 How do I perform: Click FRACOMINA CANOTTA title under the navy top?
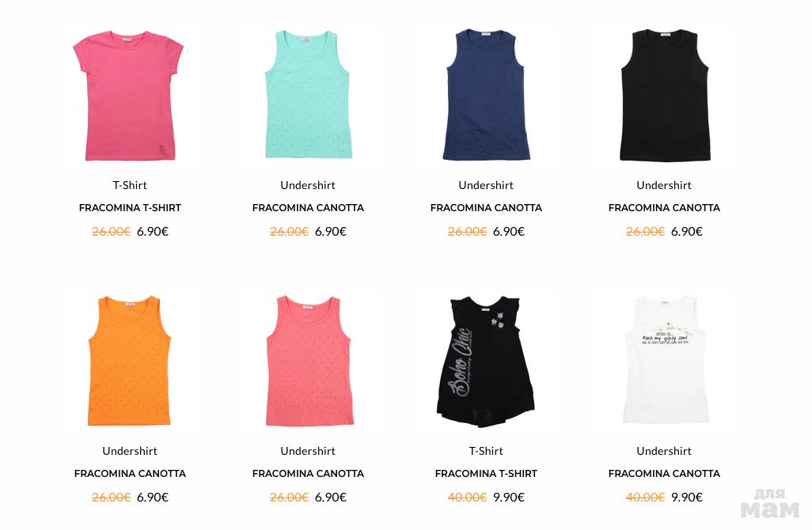(486, 207)
